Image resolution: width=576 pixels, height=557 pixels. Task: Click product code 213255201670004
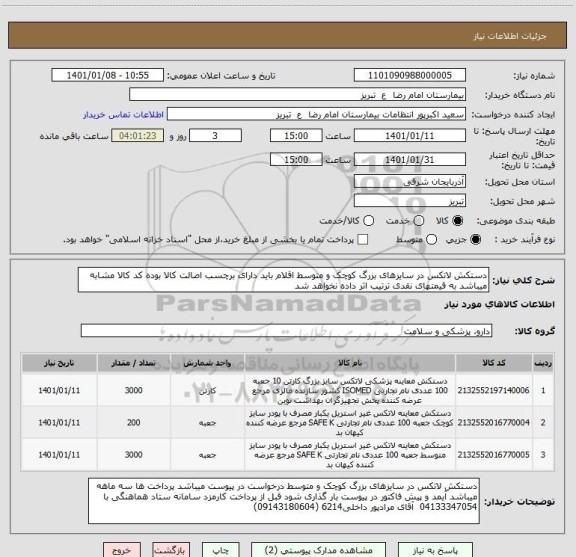click(493, 423)
